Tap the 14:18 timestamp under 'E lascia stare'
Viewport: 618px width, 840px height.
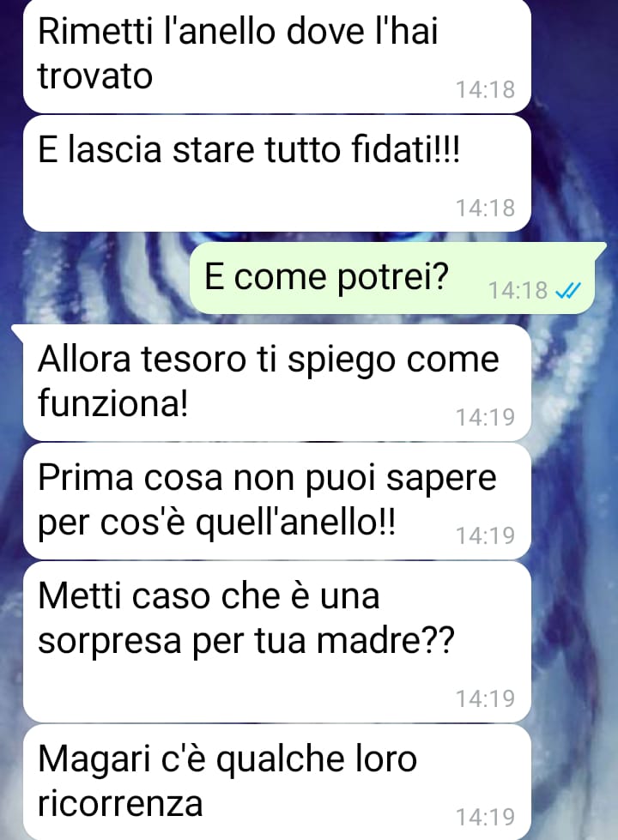click(485, 208)
